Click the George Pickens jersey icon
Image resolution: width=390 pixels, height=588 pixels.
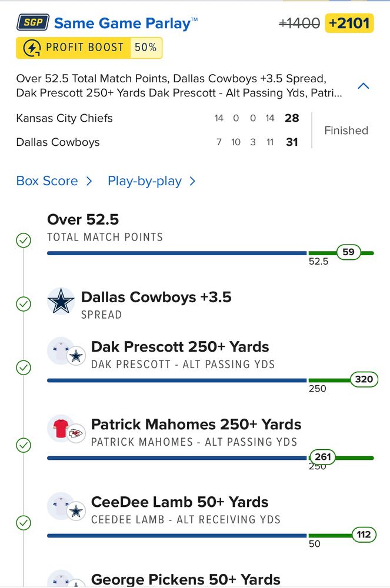pos(60,579)
